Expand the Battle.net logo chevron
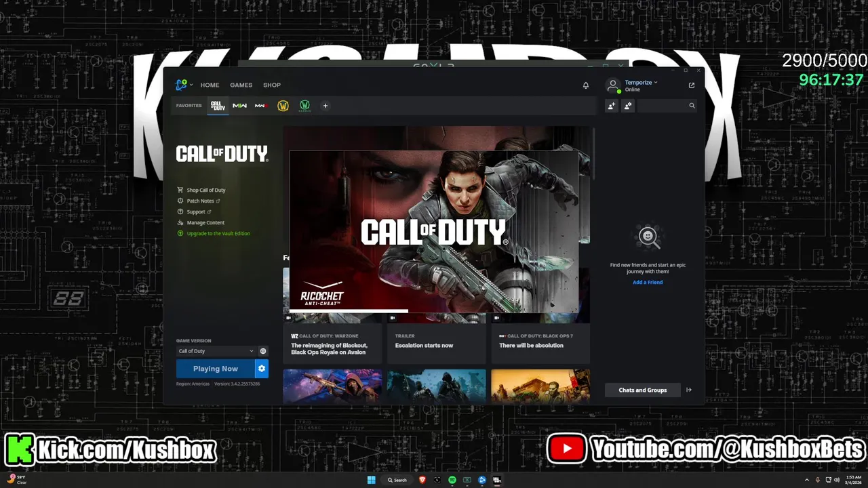This screenshot has height=488, width=868. (x=191, y=85)
